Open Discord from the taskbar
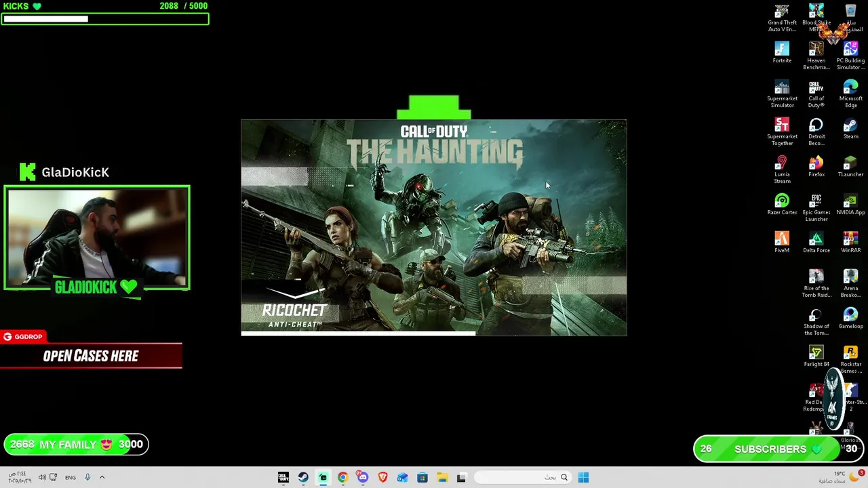868x488 pixels. coord(363,477)
